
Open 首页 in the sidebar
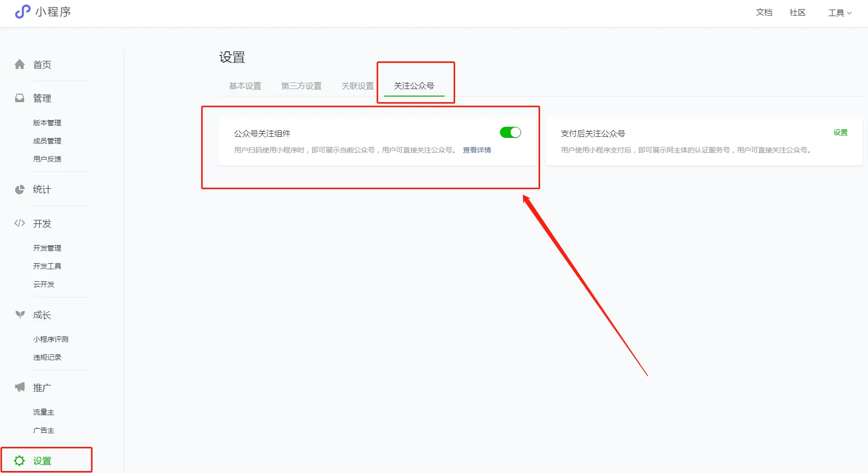tap(42, 65)
